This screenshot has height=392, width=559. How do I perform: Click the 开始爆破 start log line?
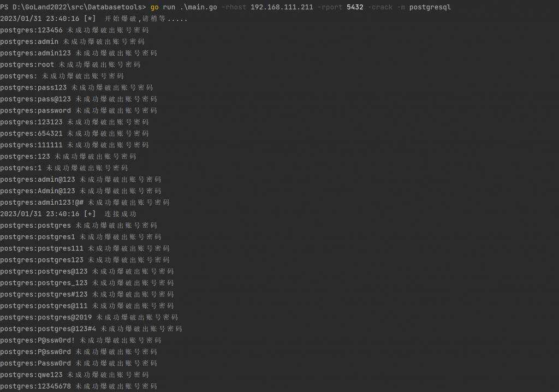[x=94, y=19]
